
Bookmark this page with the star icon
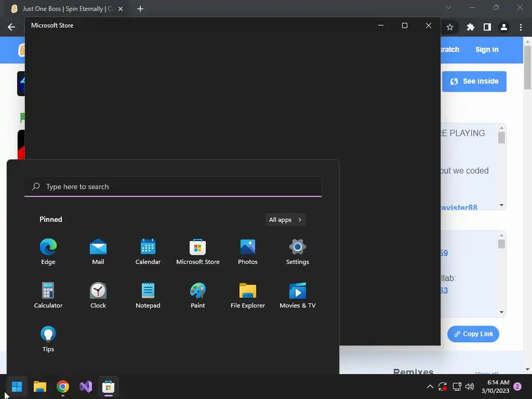pos(450,27)
